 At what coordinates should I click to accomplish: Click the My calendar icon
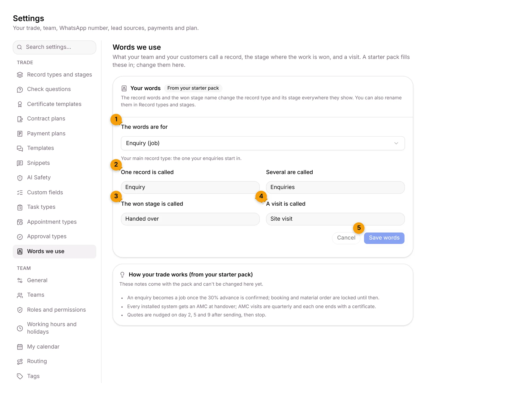click(x=20, y=347)
